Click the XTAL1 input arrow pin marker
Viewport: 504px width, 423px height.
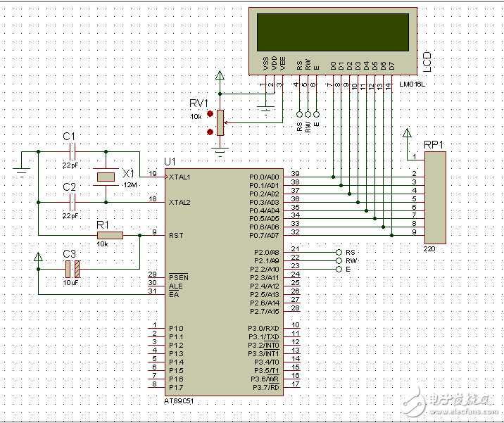167,177
